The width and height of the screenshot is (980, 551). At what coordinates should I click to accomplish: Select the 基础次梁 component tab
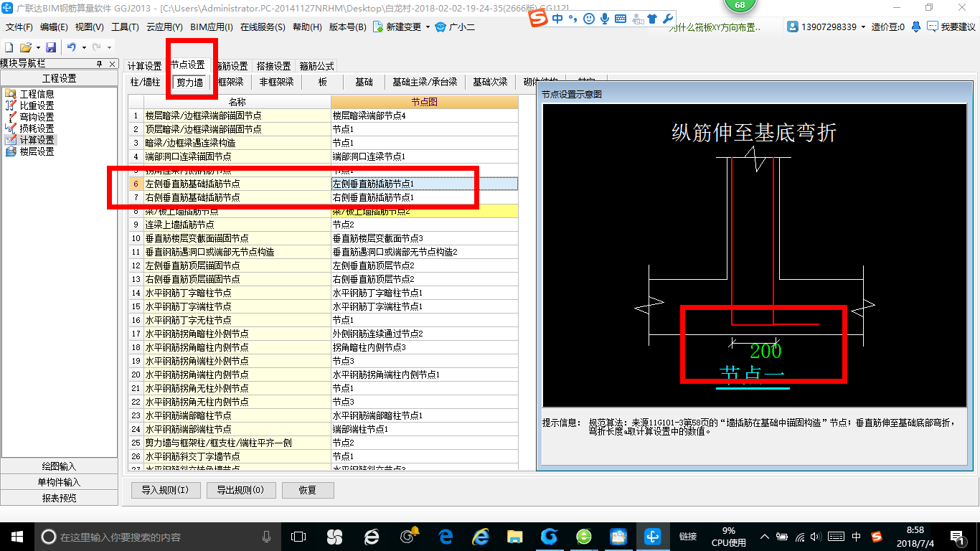(490, 82)
